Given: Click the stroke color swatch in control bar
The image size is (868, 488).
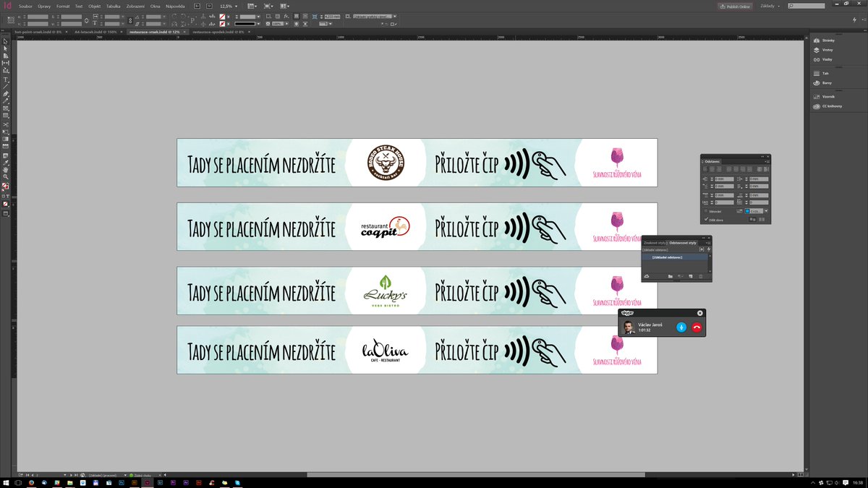Looking at the screenshot, I should pos(223,24).
